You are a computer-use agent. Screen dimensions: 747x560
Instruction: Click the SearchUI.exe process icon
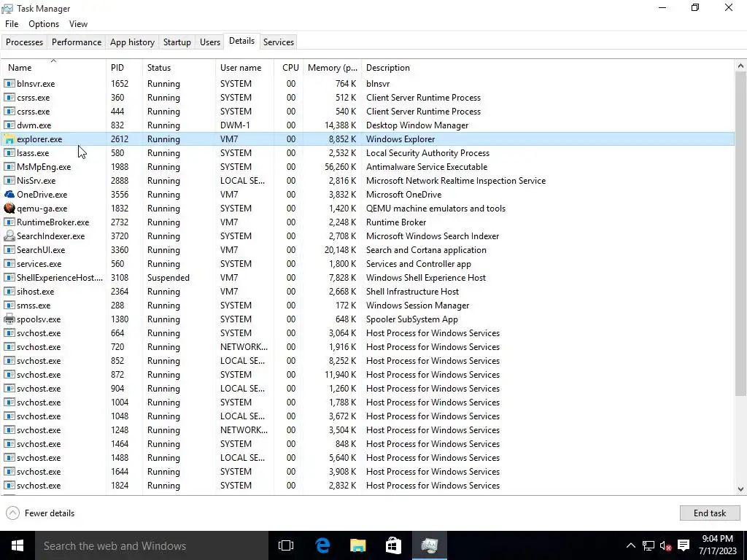(x=9, y=249)
